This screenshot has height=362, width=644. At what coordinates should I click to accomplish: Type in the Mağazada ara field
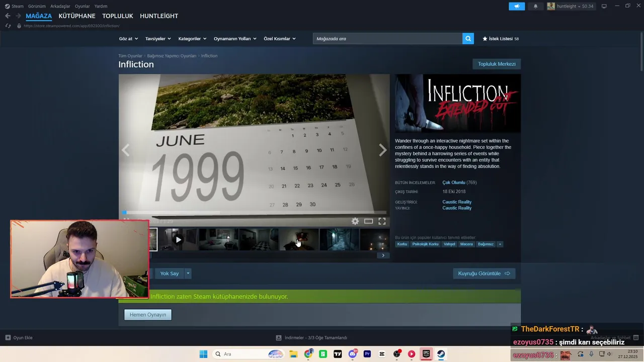pyautogui.click(x=387, y=39)
